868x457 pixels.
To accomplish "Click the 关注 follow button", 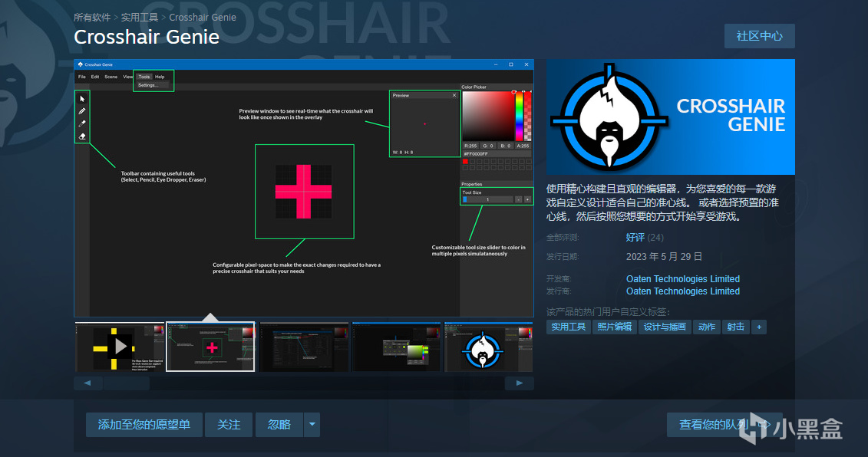I will click(229, 424).
